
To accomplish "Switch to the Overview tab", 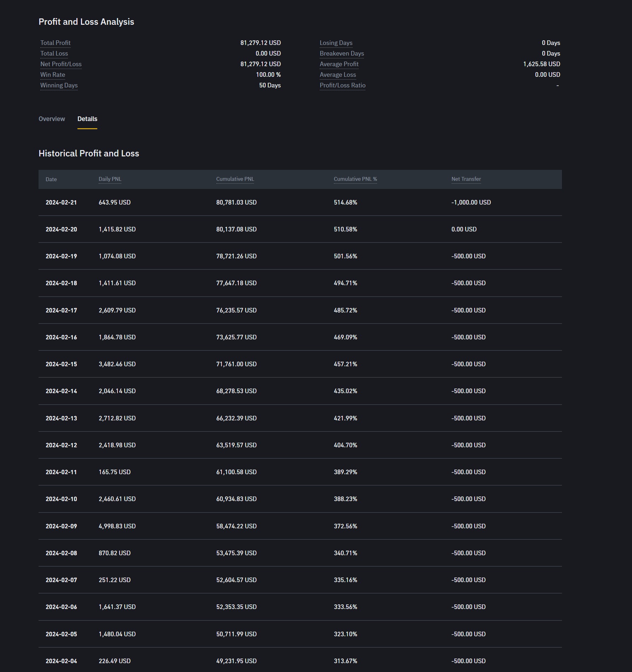I will click(x=52, y=119).
